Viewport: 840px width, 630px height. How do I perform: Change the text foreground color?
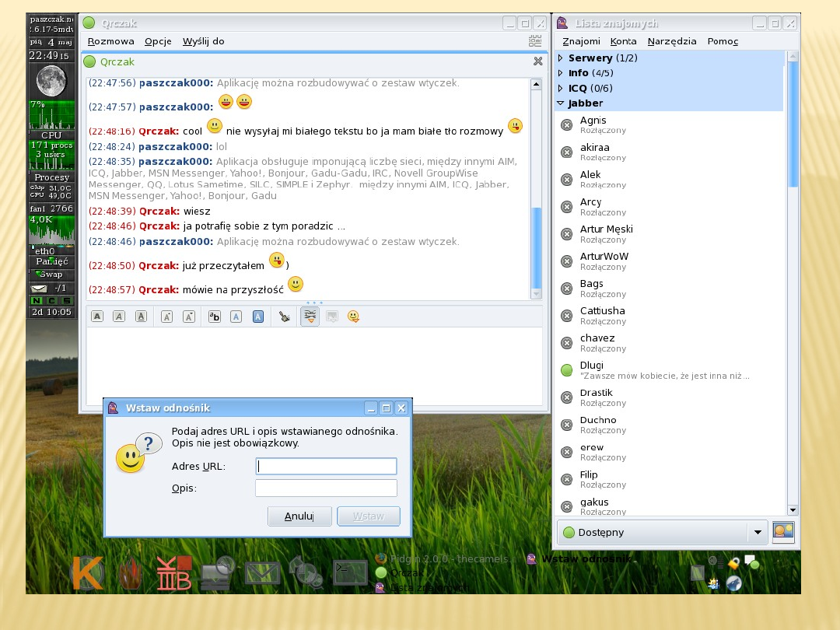pyautogui.click(x=236, y=317)
